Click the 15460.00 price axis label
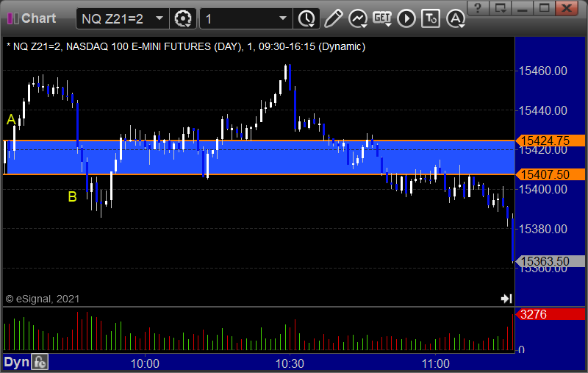The image size is (588, 373). [x=542, y=71]
